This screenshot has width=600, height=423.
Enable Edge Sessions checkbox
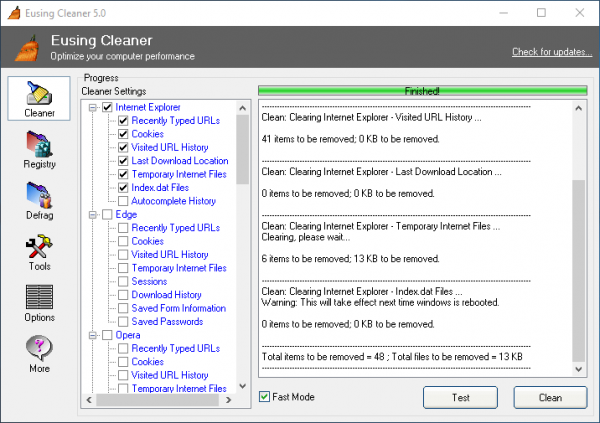point(123,281)
